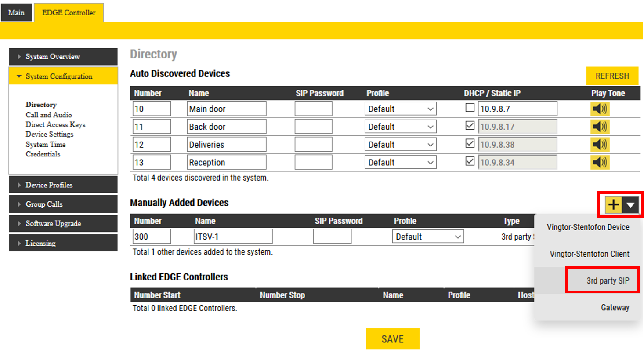
Task: Toggle DHCP checkbox for Reception
Action: point(470,161)
